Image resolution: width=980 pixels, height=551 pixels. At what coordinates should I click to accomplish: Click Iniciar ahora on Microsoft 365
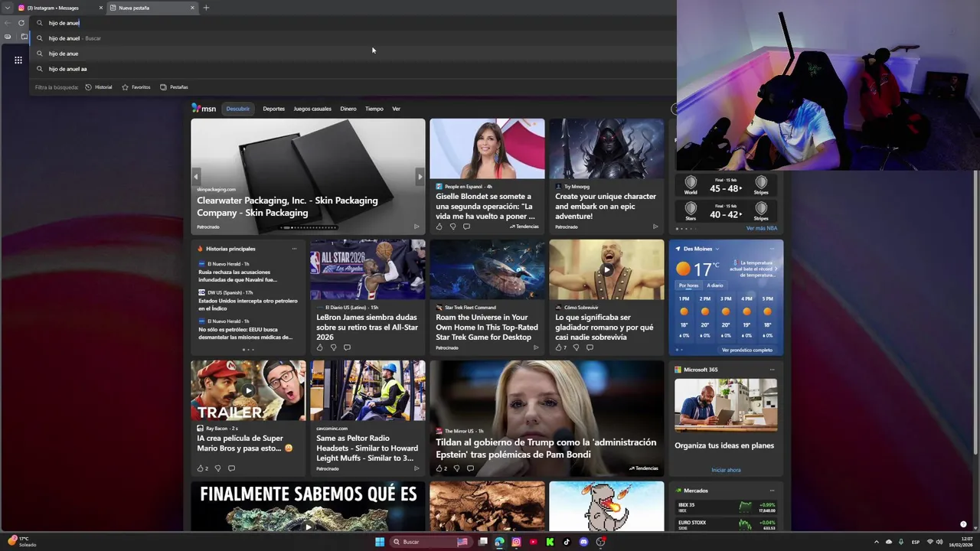(726, 470)
